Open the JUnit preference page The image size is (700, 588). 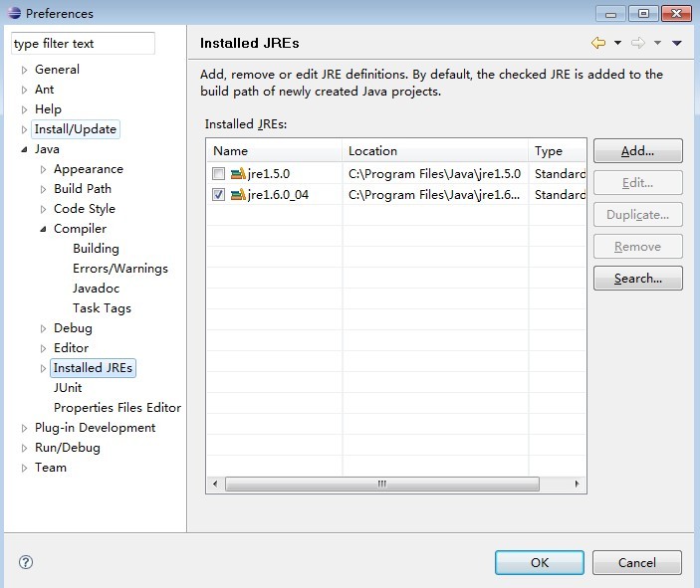[68, 388]
